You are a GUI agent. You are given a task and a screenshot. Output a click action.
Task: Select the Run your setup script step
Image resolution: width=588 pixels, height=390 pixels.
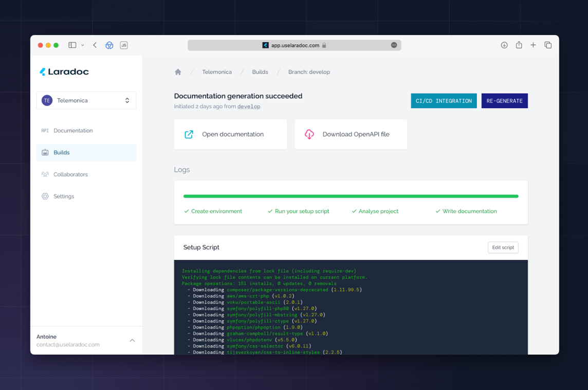point(299,211)
